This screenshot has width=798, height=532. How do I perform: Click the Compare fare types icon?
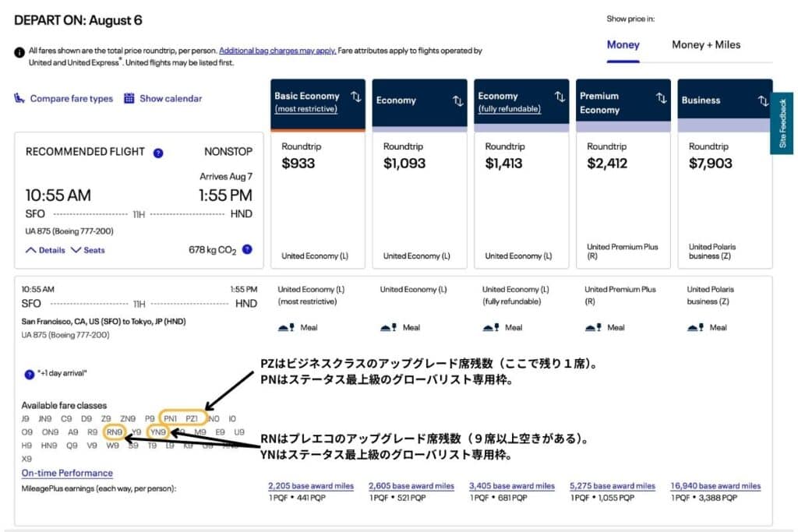tap(19, 99)
